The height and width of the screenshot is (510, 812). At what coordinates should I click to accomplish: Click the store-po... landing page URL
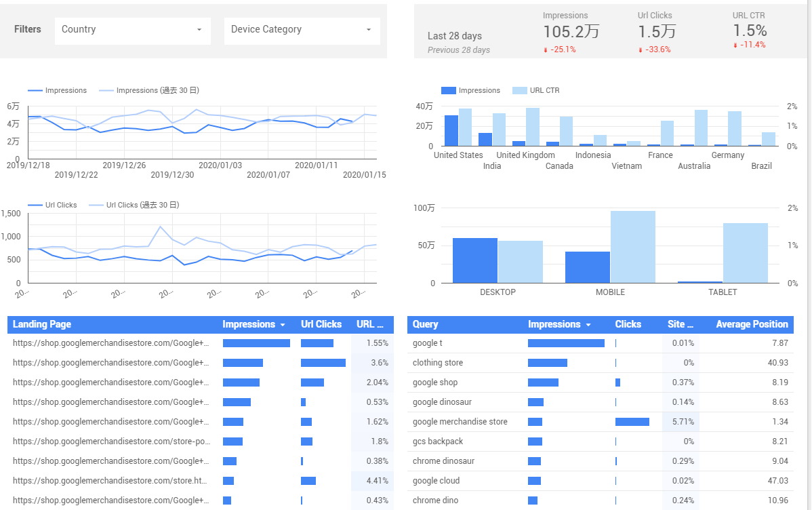111,442
